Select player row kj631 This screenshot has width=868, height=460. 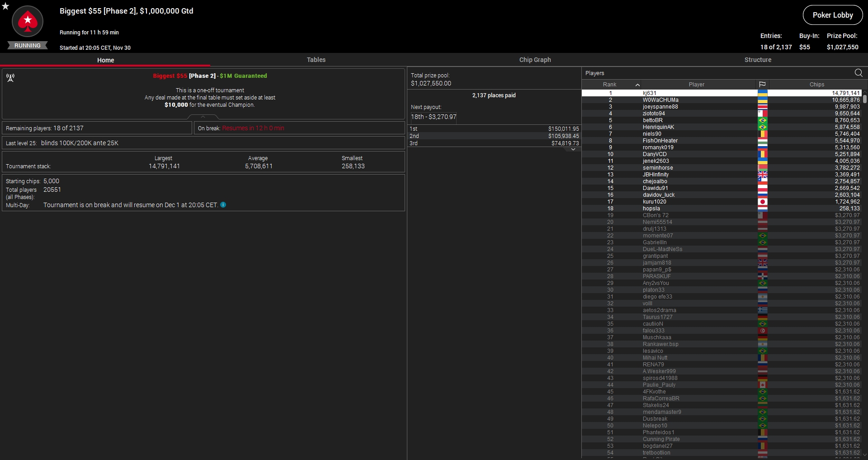point(722,93)
